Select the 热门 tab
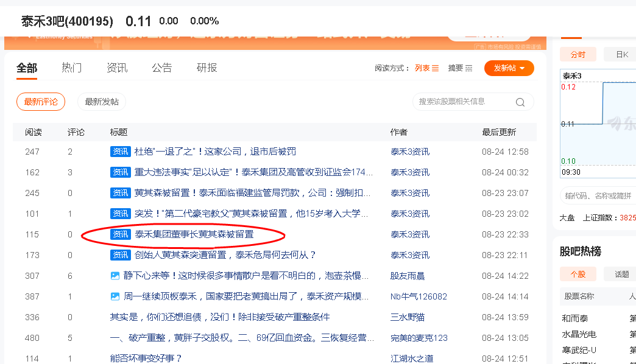The image size is (636, 364). (71, 68)
